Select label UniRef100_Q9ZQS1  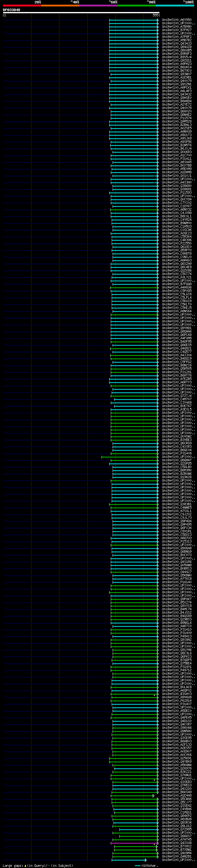coord(176,60)
